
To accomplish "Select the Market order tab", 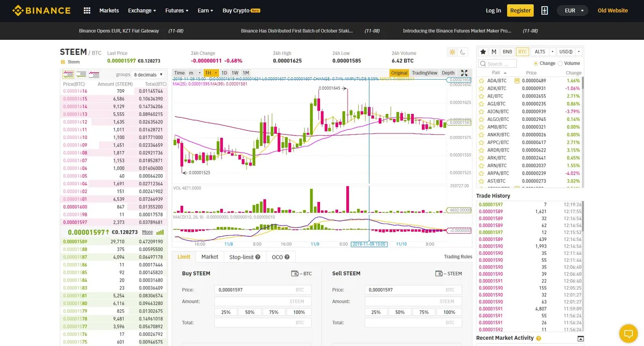I will point(210,257).
